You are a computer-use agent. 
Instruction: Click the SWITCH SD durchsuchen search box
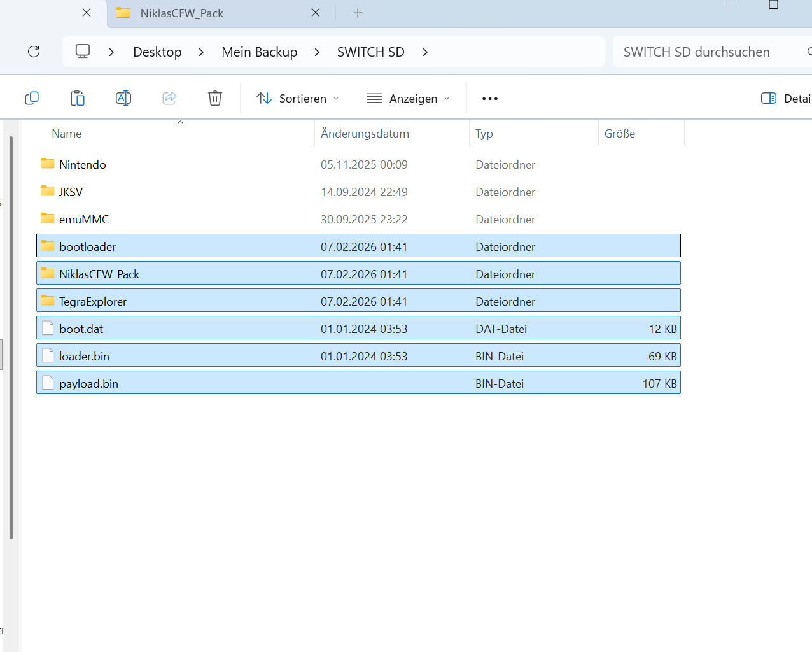(700, 52)
